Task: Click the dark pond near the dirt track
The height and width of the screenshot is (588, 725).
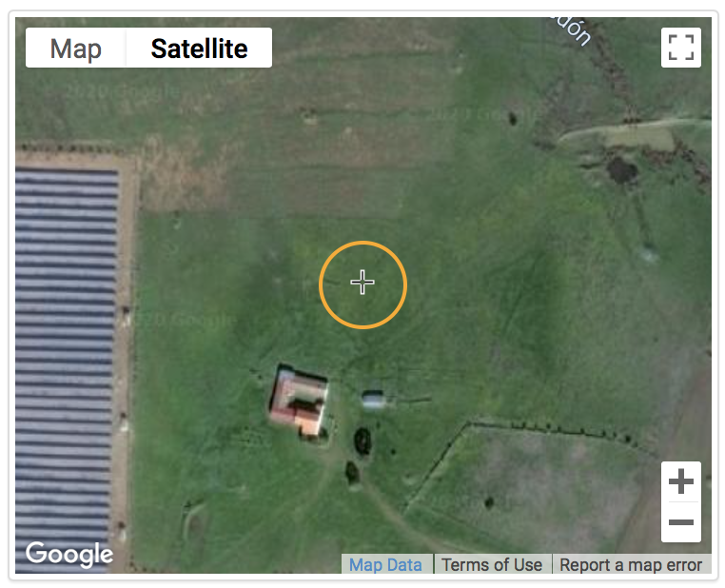Action: [x=621, y=170]
